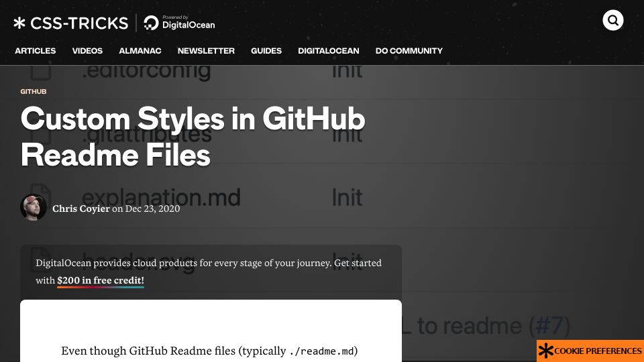Open the Articles menu item
This screenshot has width=644, height=362.
pos(36,51)
